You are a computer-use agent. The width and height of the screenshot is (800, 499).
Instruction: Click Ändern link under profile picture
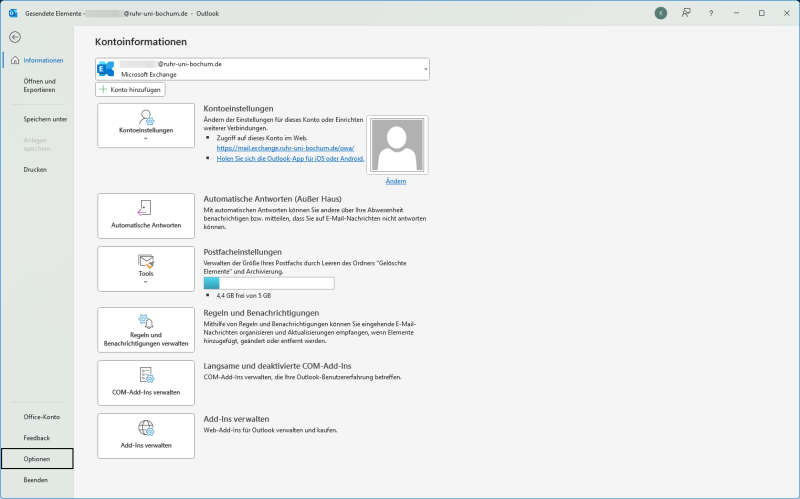point(395,181)
